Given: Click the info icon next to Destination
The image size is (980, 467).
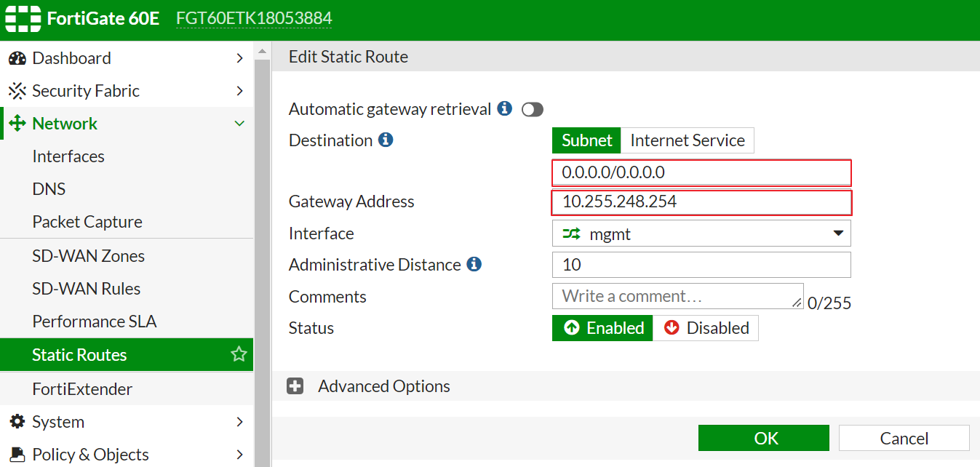Looking at the screenshot, I should point(386,140).
